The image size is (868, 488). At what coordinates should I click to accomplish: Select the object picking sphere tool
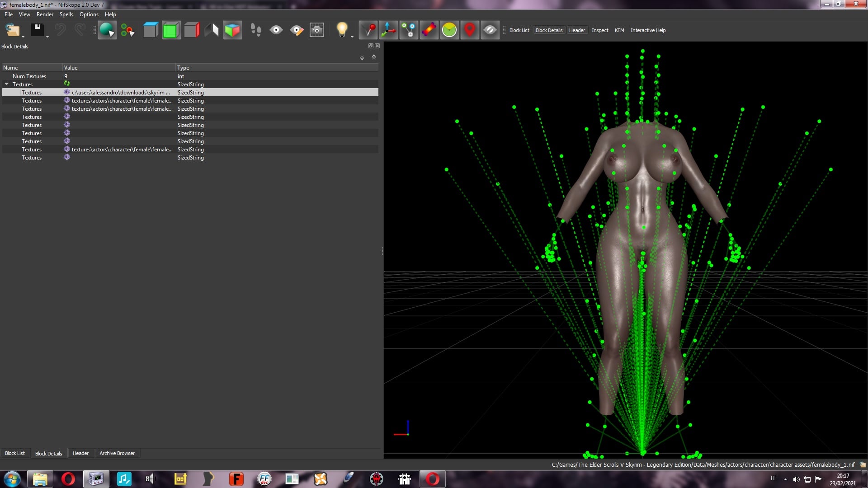107,30
